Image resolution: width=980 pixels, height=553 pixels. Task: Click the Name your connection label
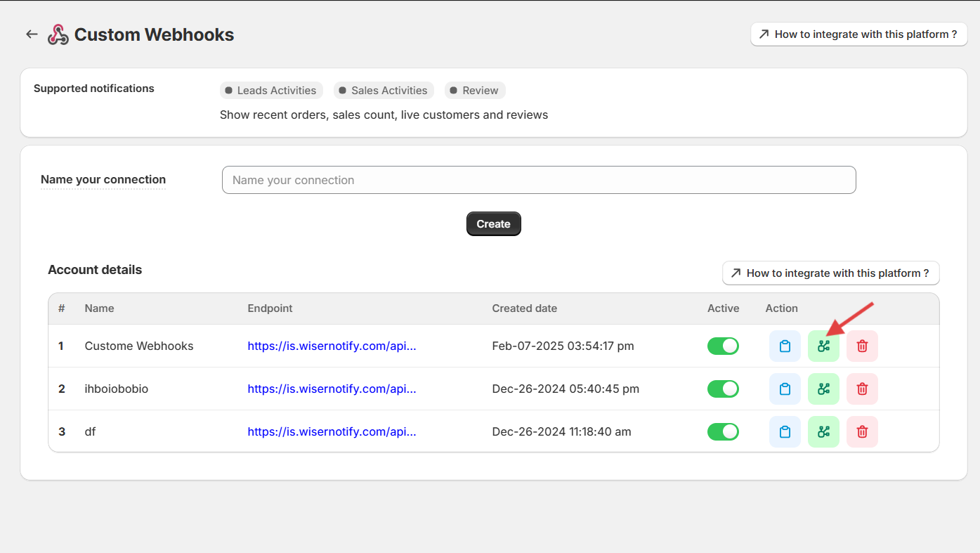coord(103,179)
